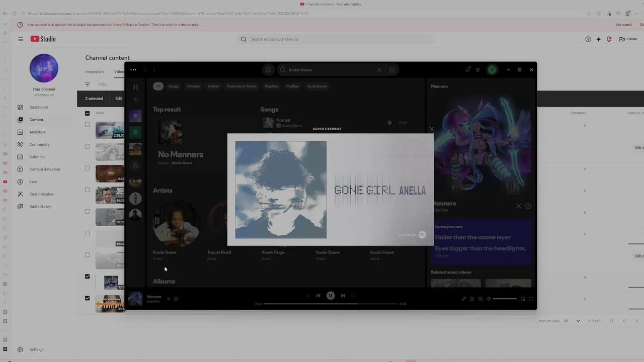Clear the Spotify search text with X
The image size is (644, 362).
(x=379, y=70)
